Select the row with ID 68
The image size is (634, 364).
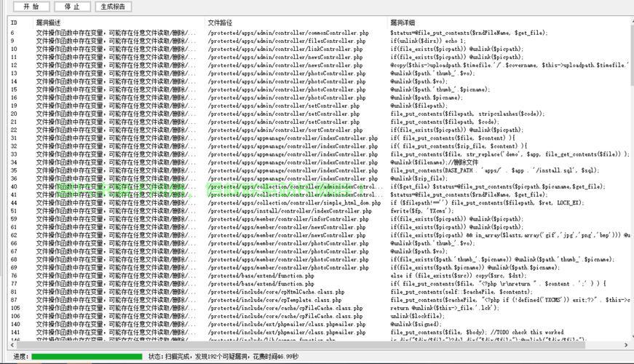coord(320,259)
